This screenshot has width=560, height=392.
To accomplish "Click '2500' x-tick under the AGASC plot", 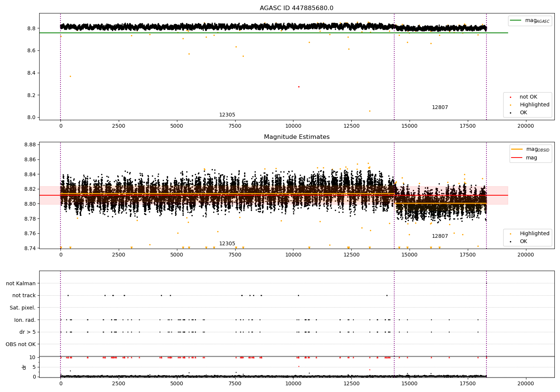I will [x=119, y=126].
